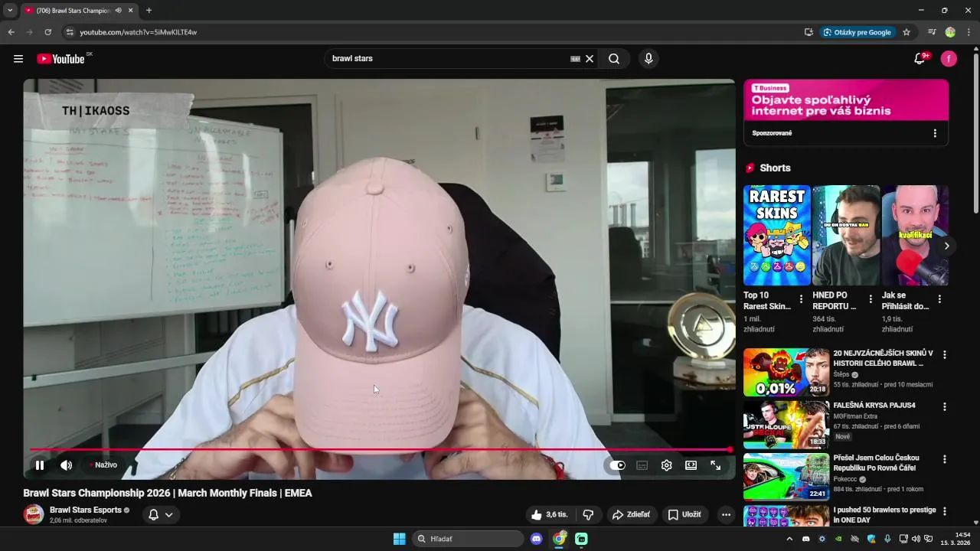Open options for the Přešel Jsem Celou Českou video
Viewport: 980px width, 551px height.
[945, 459]
